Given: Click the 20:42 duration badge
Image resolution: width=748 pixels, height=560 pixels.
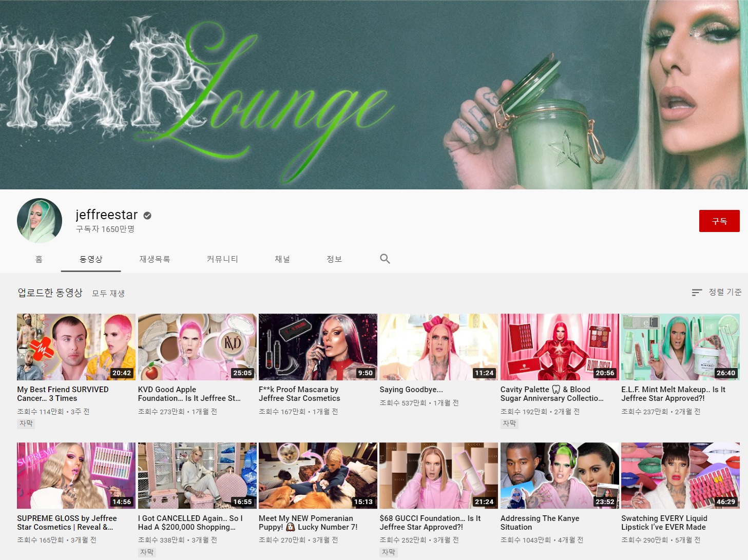Looking at the screenshot, I should point(122,373).
